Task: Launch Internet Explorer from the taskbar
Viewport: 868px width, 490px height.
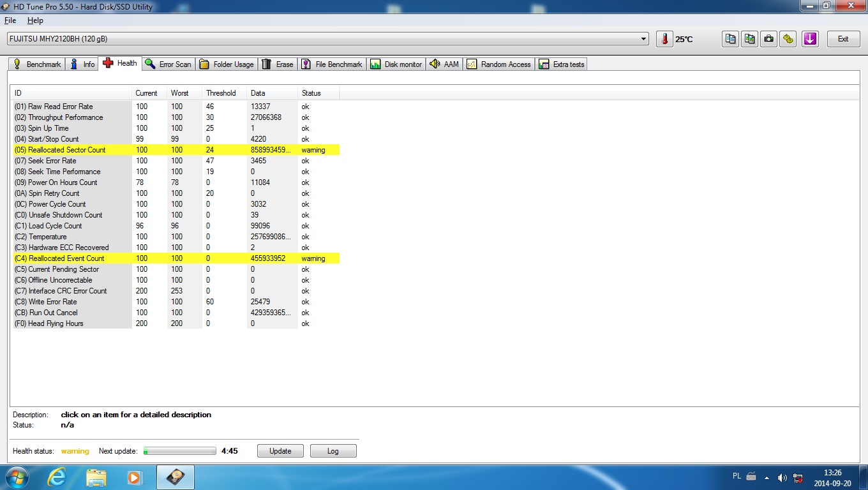Action: 57,477
